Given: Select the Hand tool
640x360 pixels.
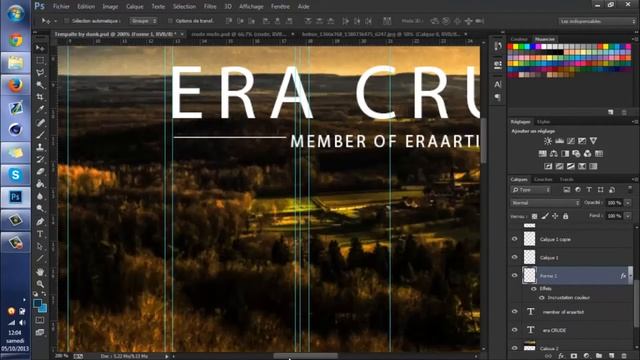Looking at the screenshot, I should 40,271.
